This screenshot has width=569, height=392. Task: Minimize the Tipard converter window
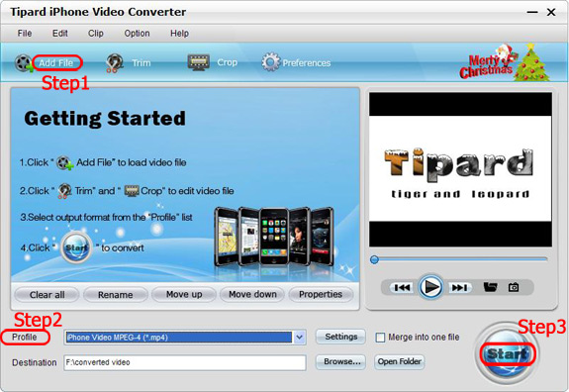point(532,13)
